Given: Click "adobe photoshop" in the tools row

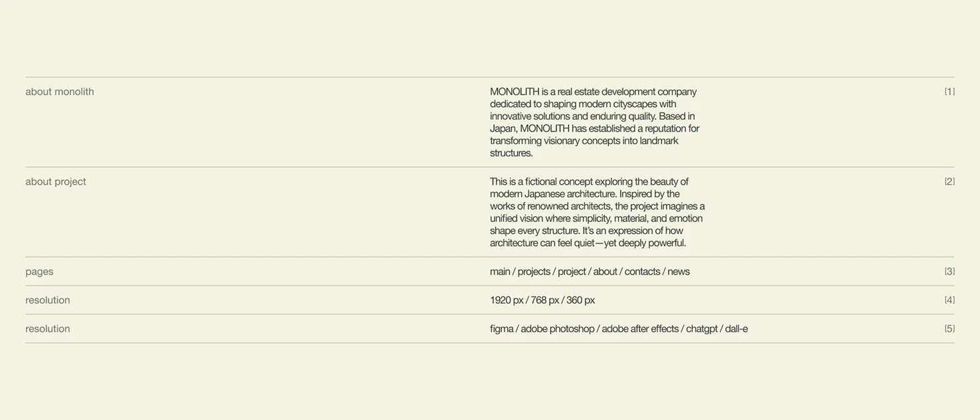Looking at the screenshot, I should pyautogui.click(x=558, y=328).
